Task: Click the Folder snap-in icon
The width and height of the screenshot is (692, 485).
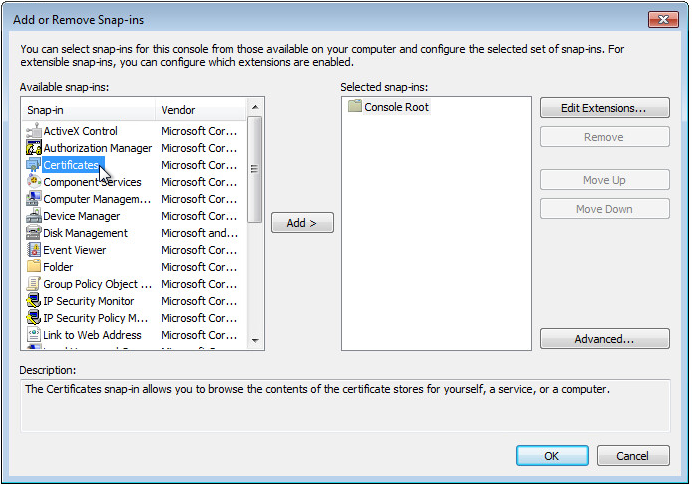Action: (34, 267)
